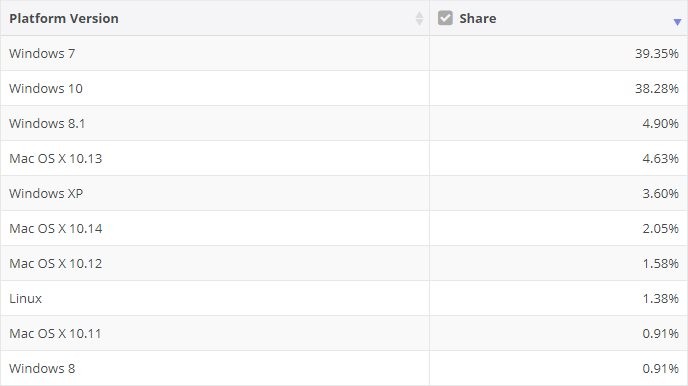Click the Platform Version sort arrows

tap(419, 18)
